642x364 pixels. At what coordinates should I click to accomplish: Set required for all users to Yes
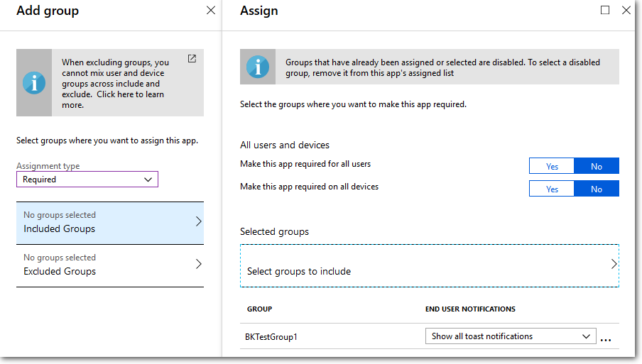(552, 166)
